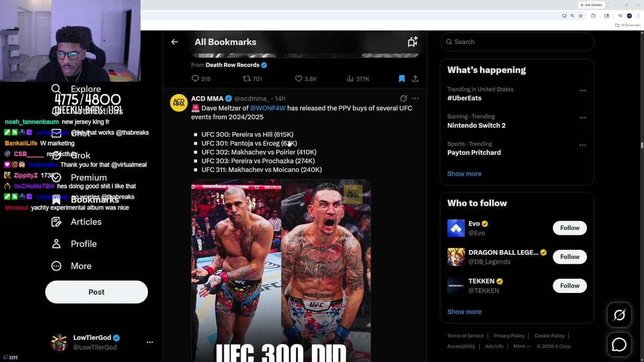Viewport: 644px width, 362px height.
Task: Open the LowTierGod account avatar
Action: coord(59,342)
